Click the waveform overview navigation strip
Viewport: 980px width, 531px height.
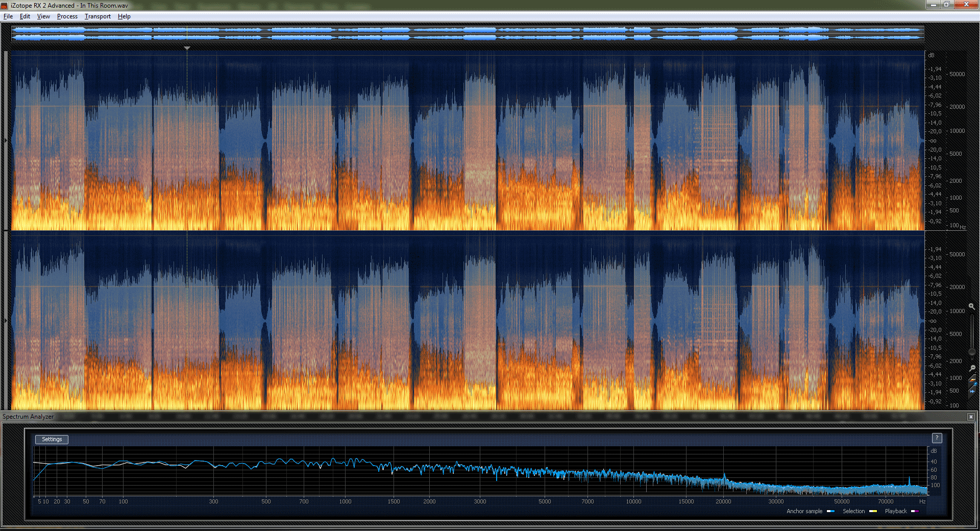(468, 33)
